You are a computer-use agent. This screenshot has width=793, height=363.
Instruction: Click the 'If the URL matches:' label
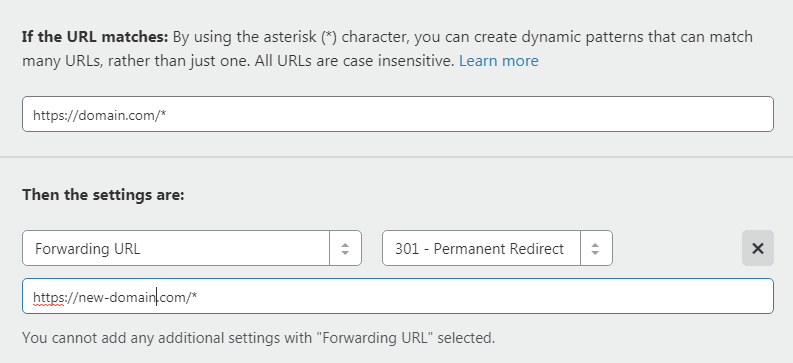click(x=95, y=37)
